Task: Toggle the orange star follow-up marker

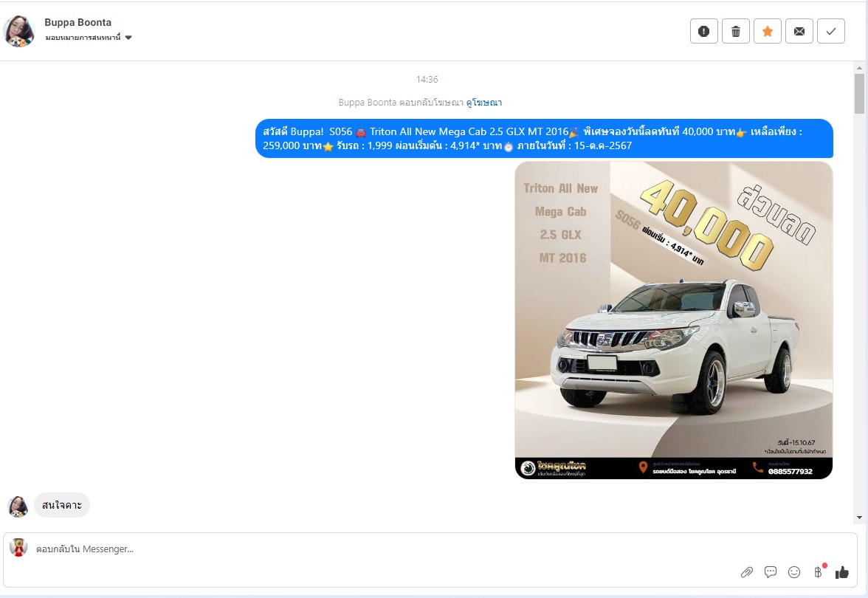Action: [768, 31]
